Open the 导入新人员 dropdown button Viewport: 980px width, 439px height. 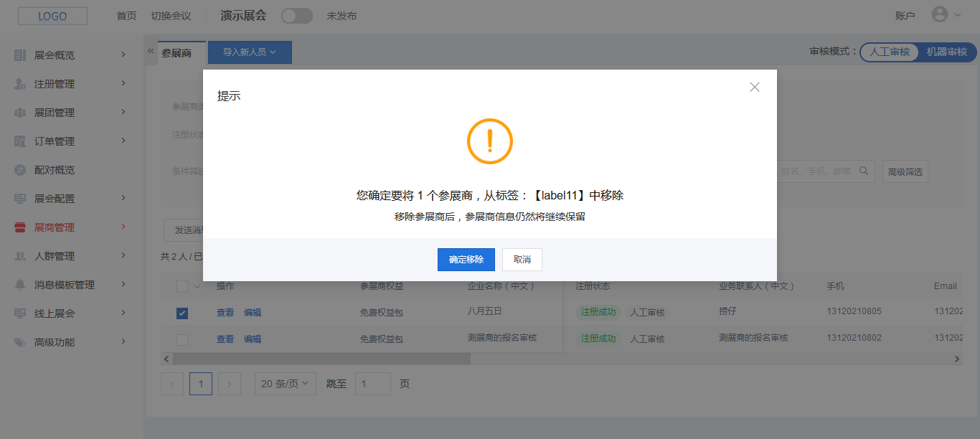250,52
